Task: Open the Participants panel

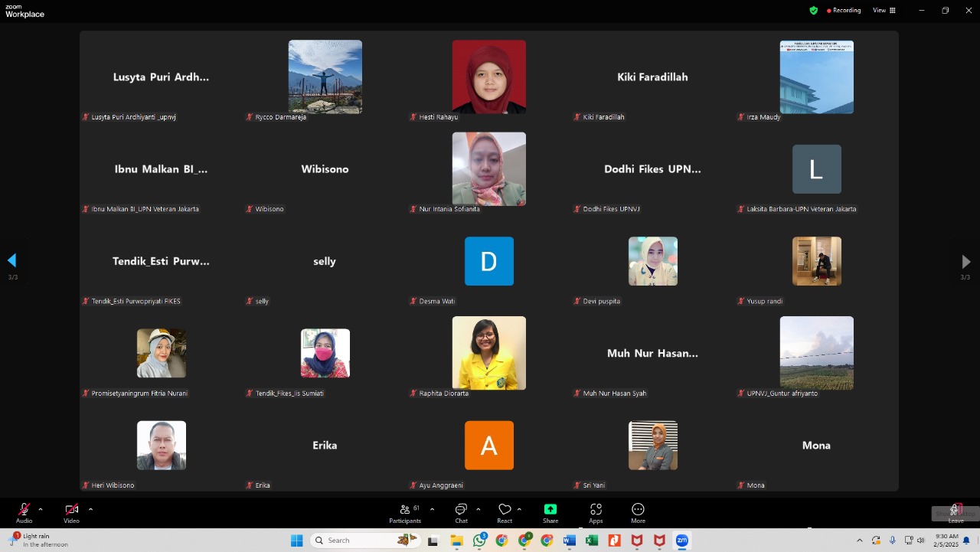Action: [405, 511]
